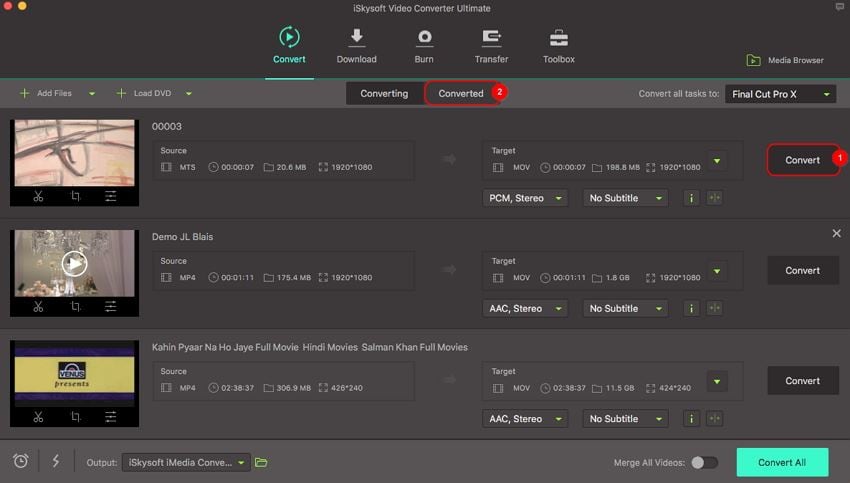Remove the Demo JL Blais task
Viewport: 850px width, 483px height.
pos(836,233)
